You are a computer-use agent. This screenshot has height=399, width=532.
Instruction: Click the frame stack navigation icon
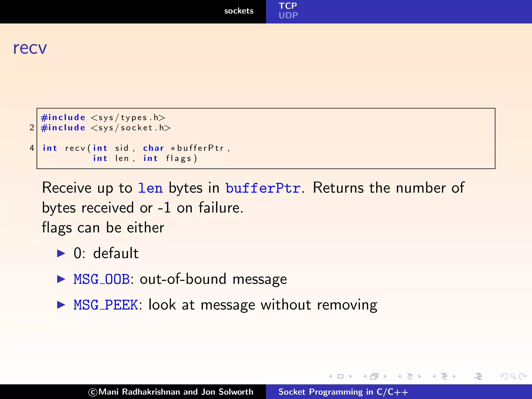375,376
